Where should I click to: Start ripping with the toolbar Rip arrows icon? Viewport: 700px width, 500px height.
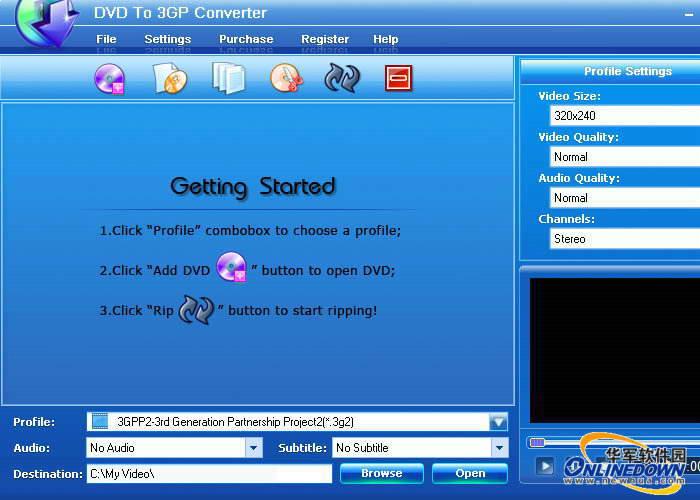[x=342, y=78]
